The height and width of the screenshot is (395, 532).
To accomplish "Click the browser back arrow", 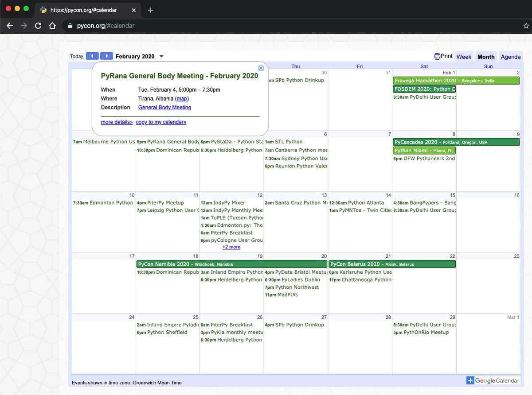I will (10, 26).
